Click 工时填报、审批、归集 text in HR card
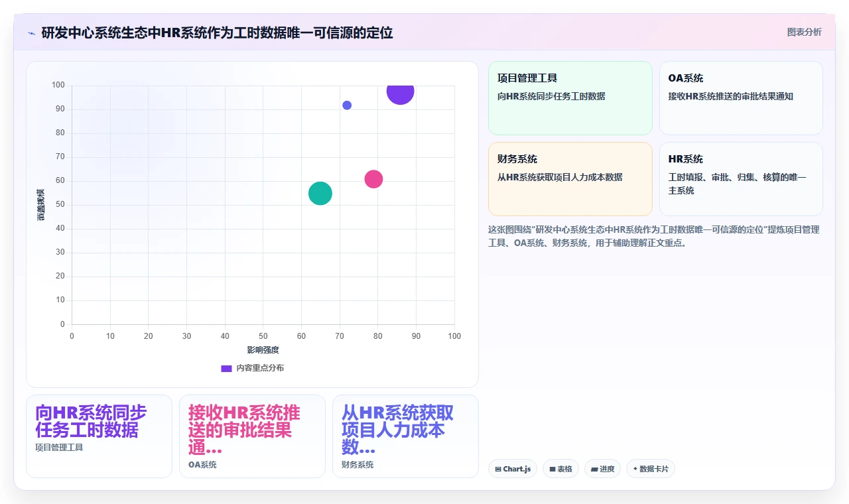Screen dimensions: 849x504 (x=738, y=184)
